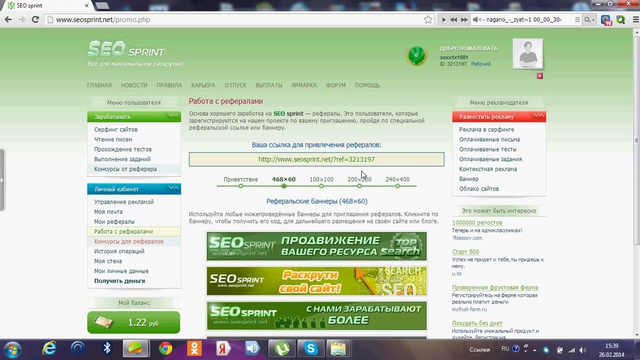Open Контекстная реклама
Image resolution: width=640 pixels, height=360 pixels.
tap(488, 169)
